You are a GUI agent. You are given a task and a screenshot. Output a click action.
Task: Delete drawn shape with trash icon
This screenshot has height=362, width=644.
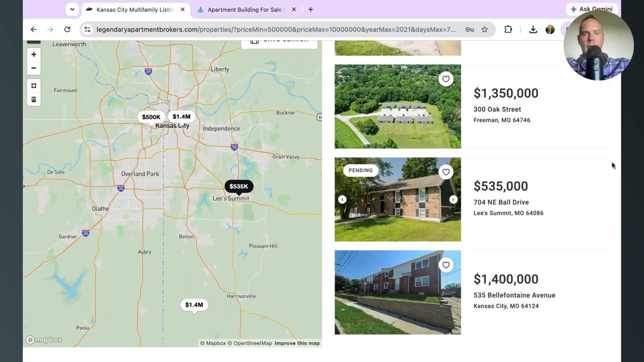click(34, 100)
